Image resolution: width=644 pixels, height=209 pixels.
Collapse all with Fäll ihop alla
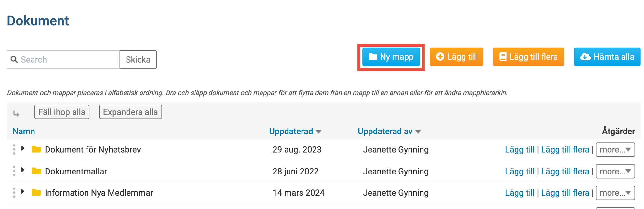(62, 112)
